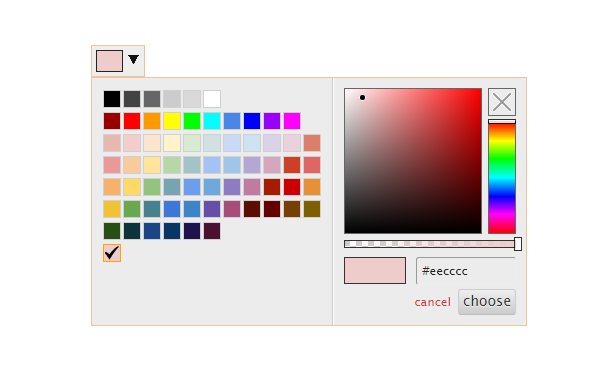Pick the cornflower blue swatch in the bright row
The height and width of the screenshot is (378, 610).
point(232,121)
